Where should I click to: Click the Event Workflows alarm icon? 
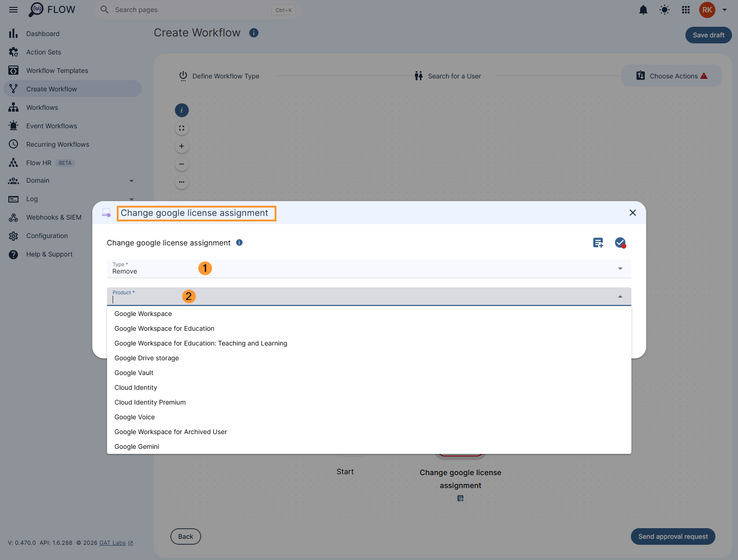coord(13,125)
